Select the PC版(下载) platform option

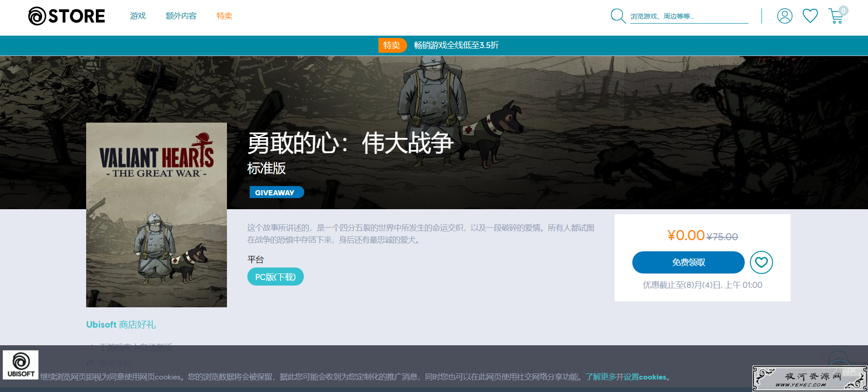click(x=276, y=277)
